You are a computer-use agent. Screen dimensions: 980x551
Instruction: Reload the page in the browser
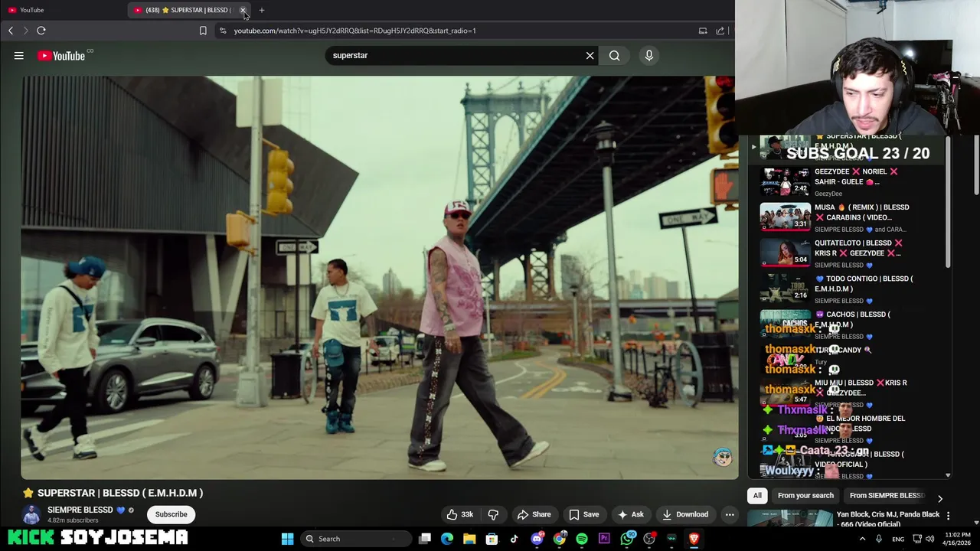point(41,31)
